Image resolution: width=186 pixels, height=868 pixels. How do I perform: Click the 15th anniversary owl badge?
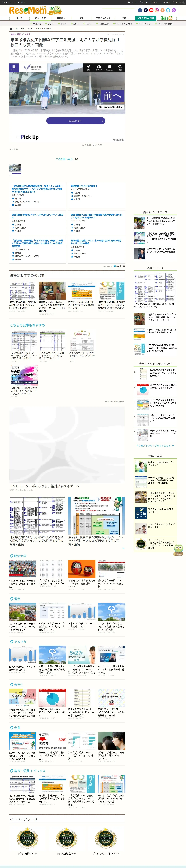click(x=55, y=10)
